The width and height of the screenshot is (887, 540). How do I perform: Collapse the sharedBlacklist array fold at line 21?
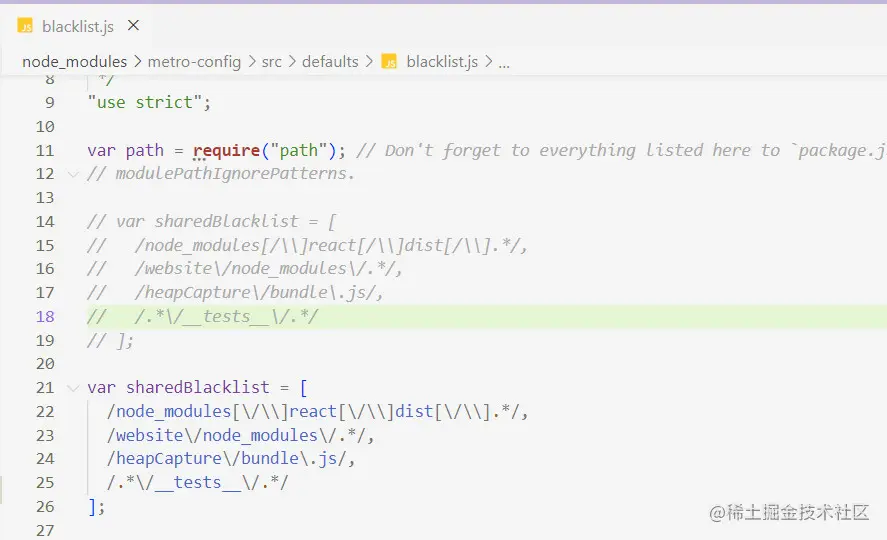tap(73, 388)
